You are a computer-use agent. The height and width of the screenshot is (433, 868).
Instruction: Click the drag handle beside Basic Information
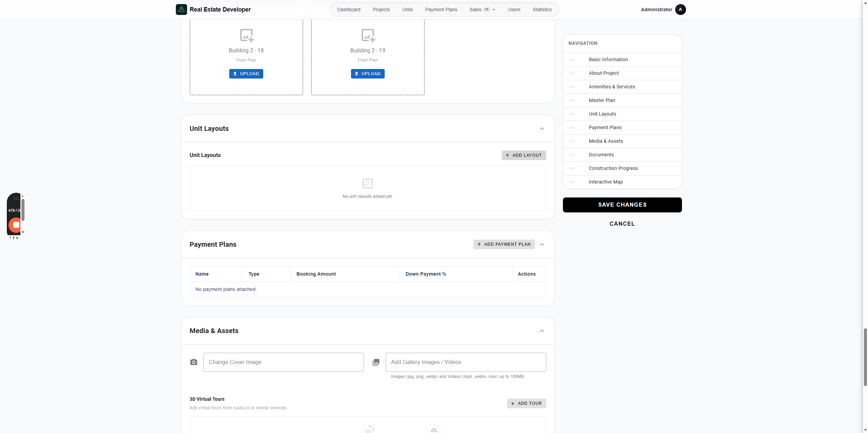(572, 60)
